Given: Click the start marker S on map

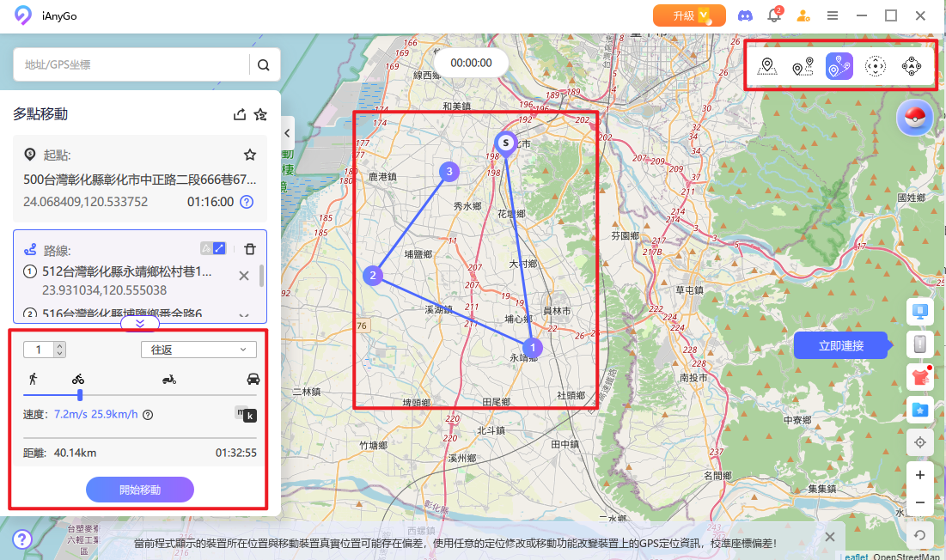Looking at the screenshot, I should click(505, 143).
